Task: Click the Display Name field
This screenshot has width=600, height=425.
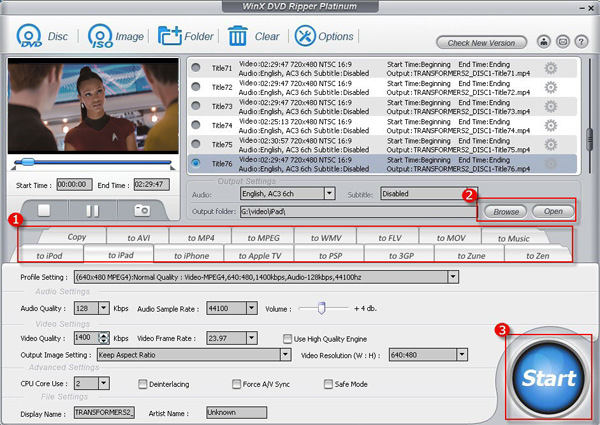Action: click(104, 412)
